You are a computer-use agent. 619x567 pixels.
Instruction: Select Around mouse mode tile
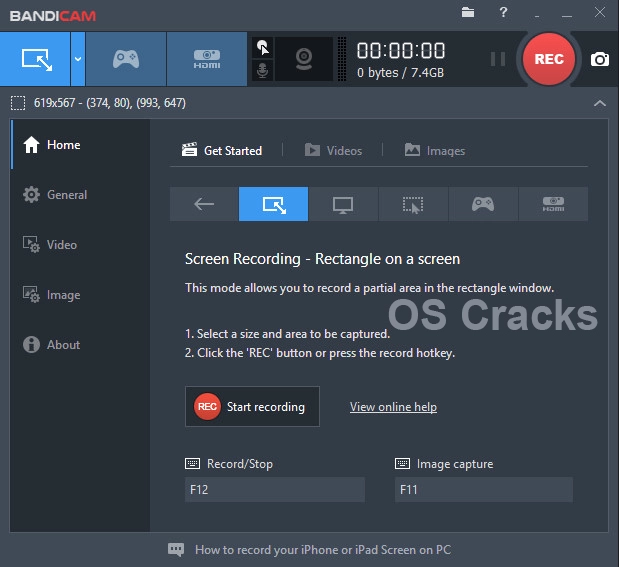(x=413, y=204)
